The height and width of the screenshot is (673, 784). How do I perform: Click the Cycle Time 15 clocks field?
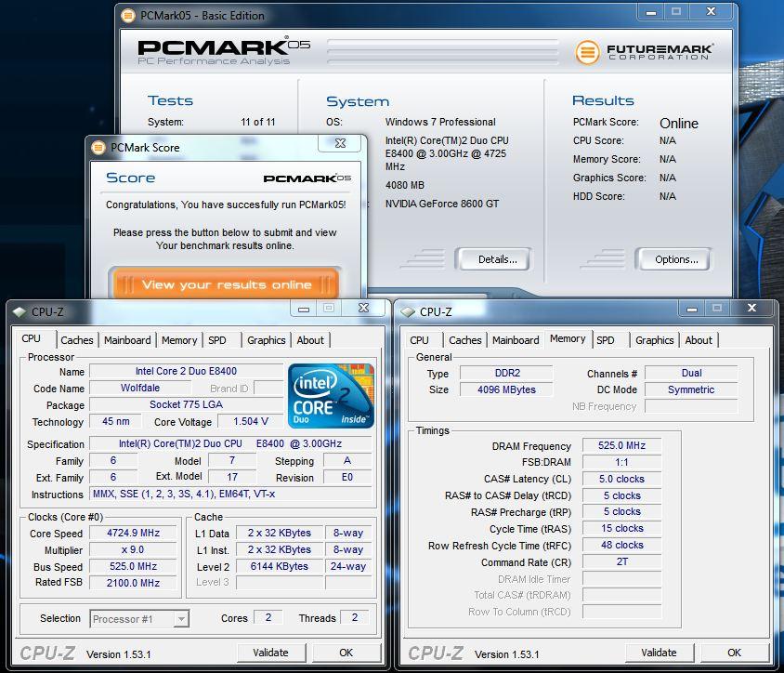click(x=622, y=528)
